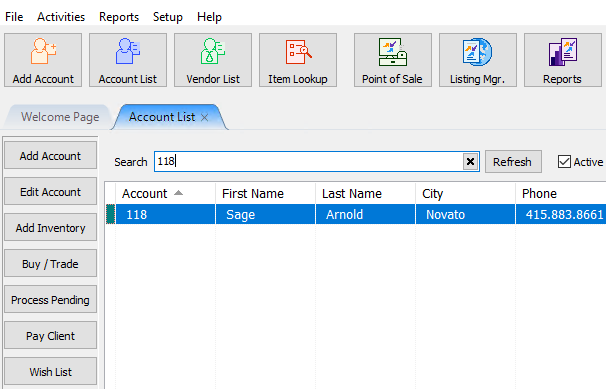Click the row selector for account 118
This screenshot has width=606, height=389.
tap(111, 214)
